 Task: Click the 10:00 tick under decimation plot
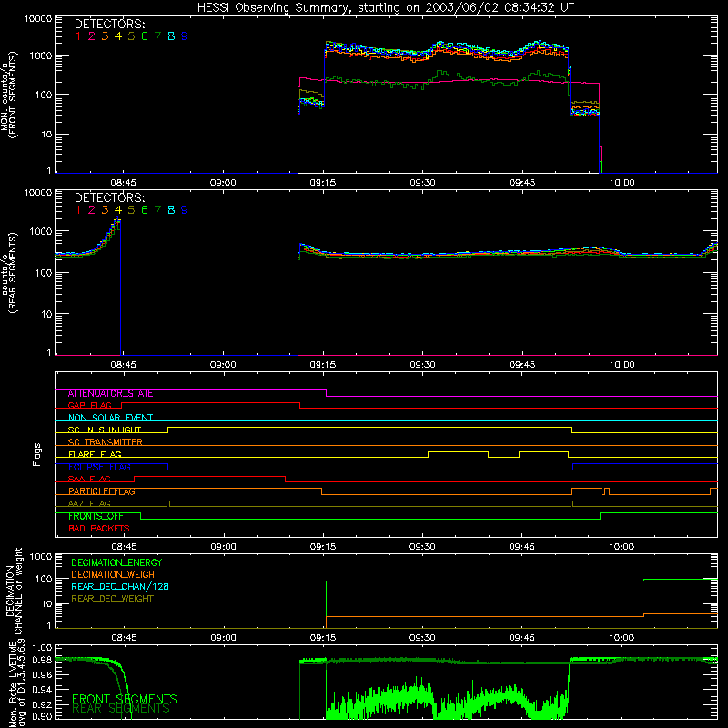point(622,638)
